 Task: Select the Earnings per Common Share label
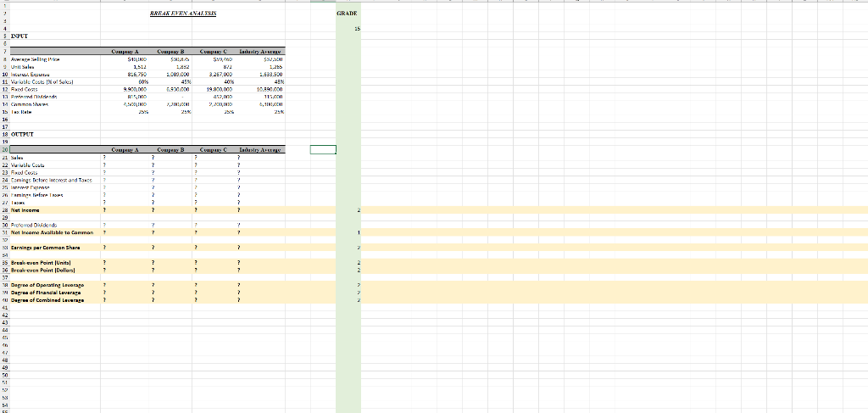[x=45, y=247]
